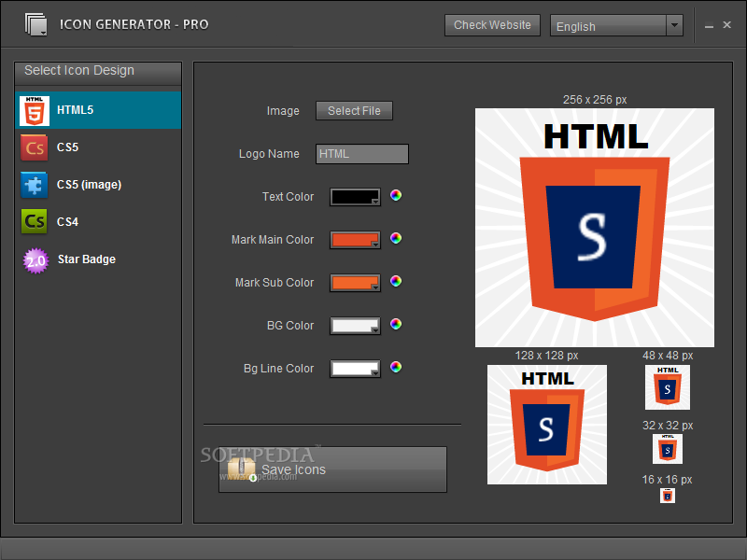
Task: Open the BG Color picker wheel
Action: click(395, 324)
